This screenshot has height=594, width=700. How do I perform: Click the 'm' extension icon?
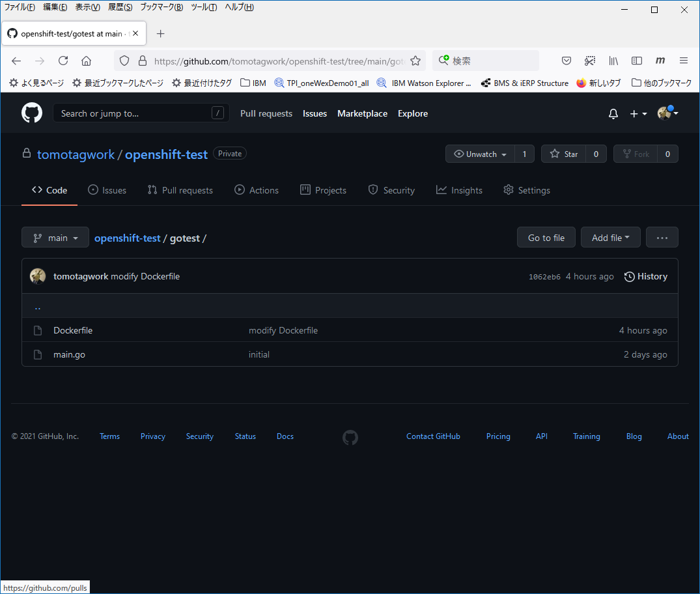coord(660,61)
